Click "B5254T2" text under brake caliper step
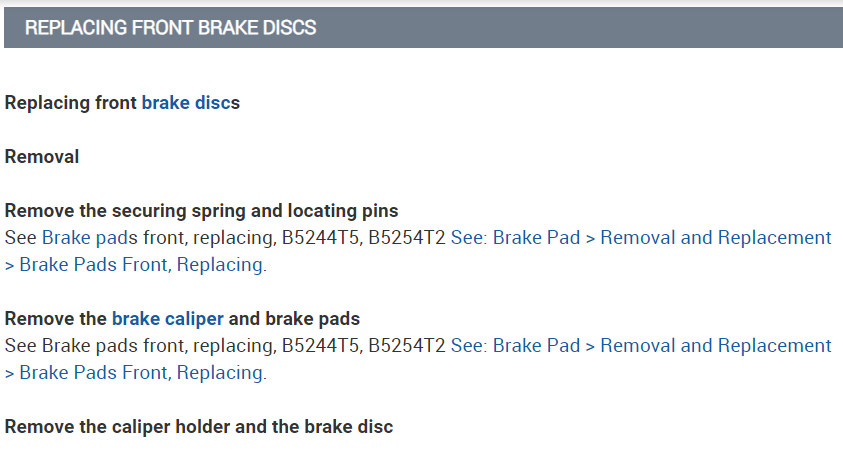843x452 pixels. click(406, 346)
